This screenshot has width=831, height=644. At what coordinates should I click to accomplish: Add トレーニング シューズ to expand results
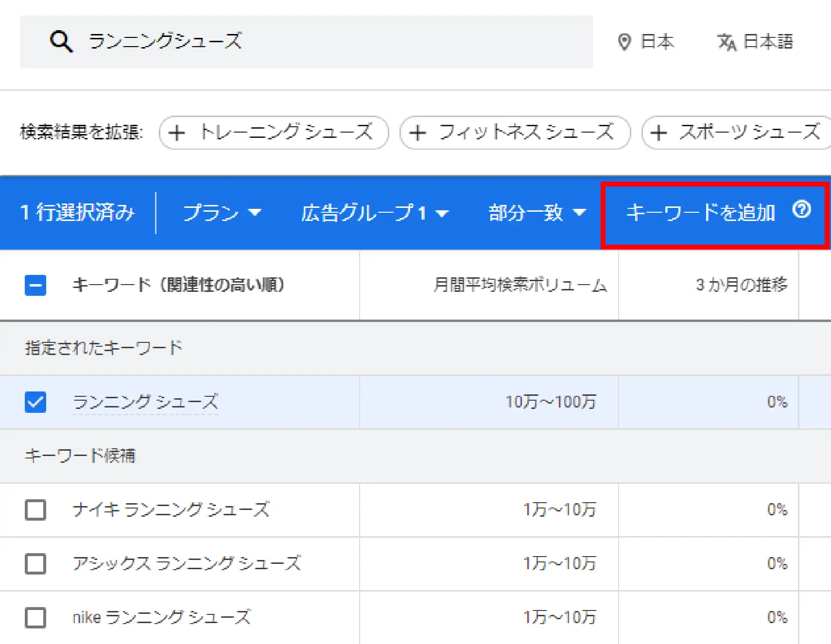point(274,133)
